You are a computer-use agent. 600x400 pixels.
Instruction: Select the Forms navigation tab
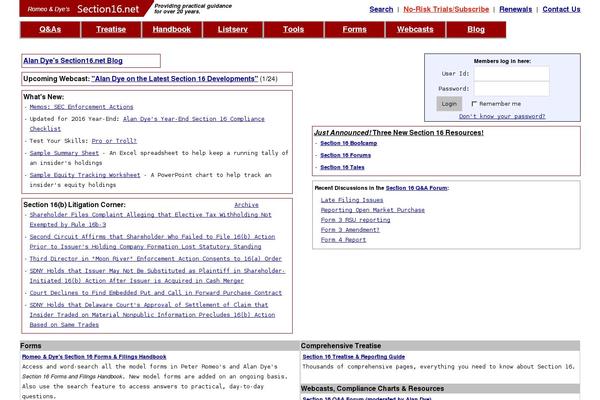click(354, 29)
